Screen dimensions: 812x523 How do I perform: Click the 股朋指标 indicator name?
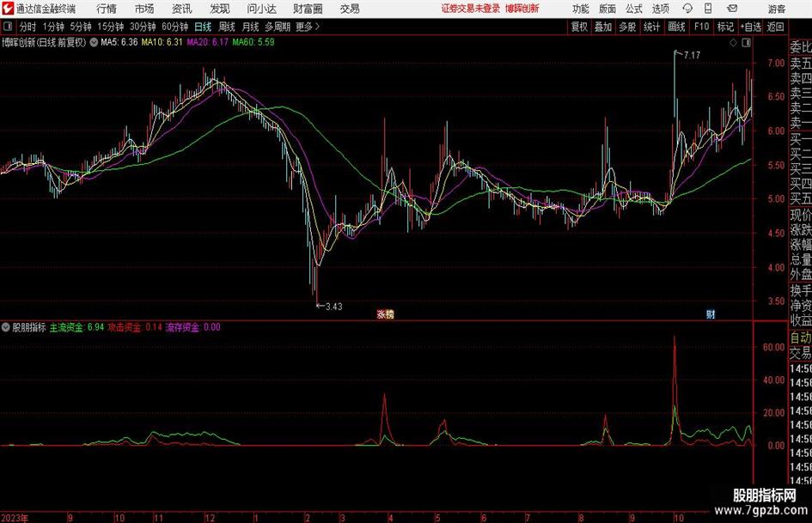(x=29, y=327)
